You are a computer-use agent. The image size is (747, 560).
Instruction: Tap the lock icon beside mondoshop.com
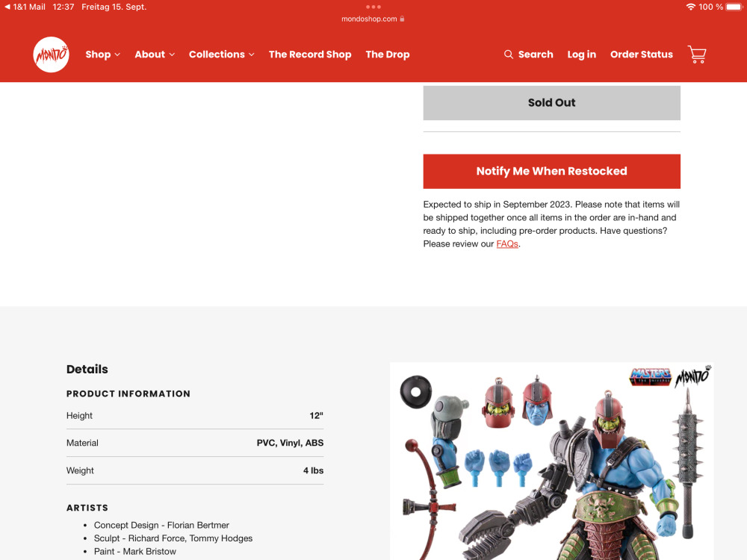pos(402,19)
